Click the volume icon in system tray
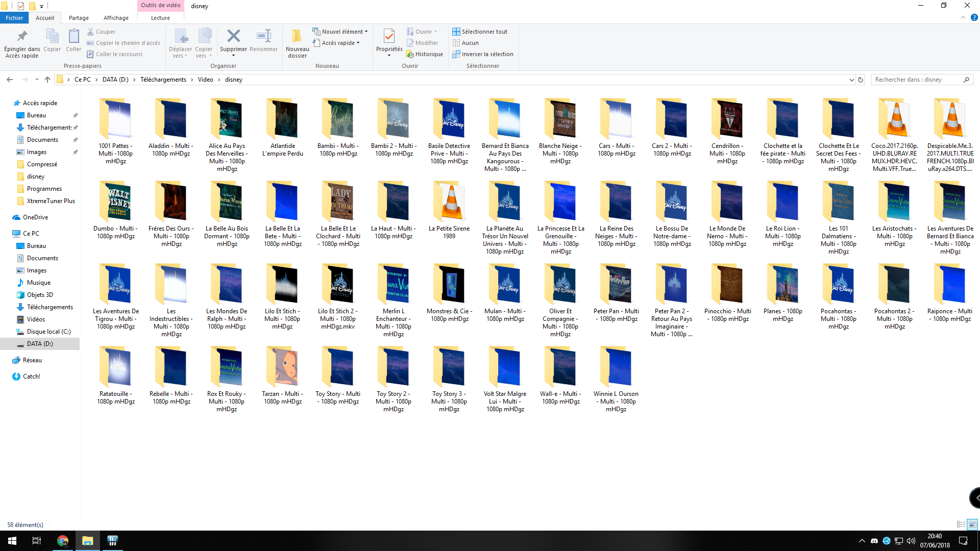The height and width of the screenshot is (551, 980). (911, 541)
